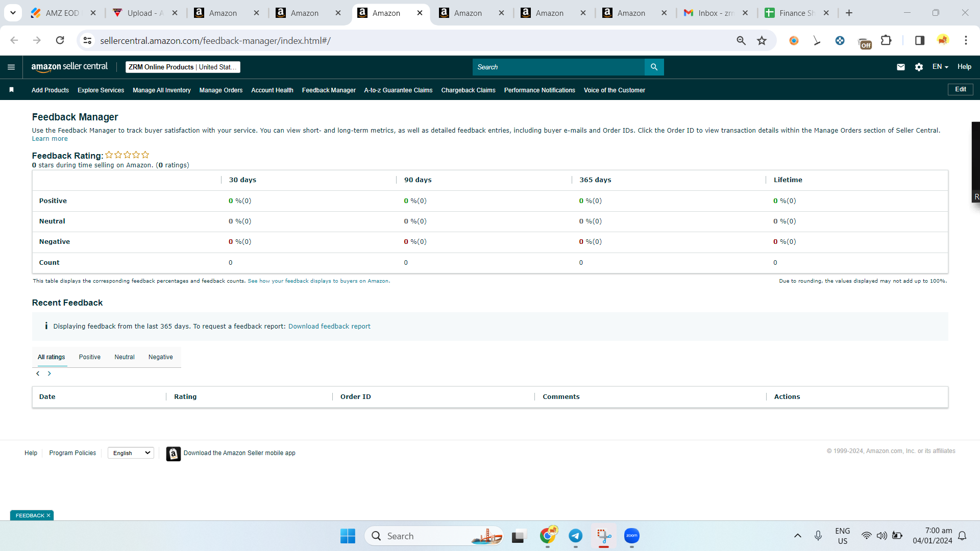Open the browser zoom magnifier icon
Screen dimensions: 980x551
pos(741,40)
